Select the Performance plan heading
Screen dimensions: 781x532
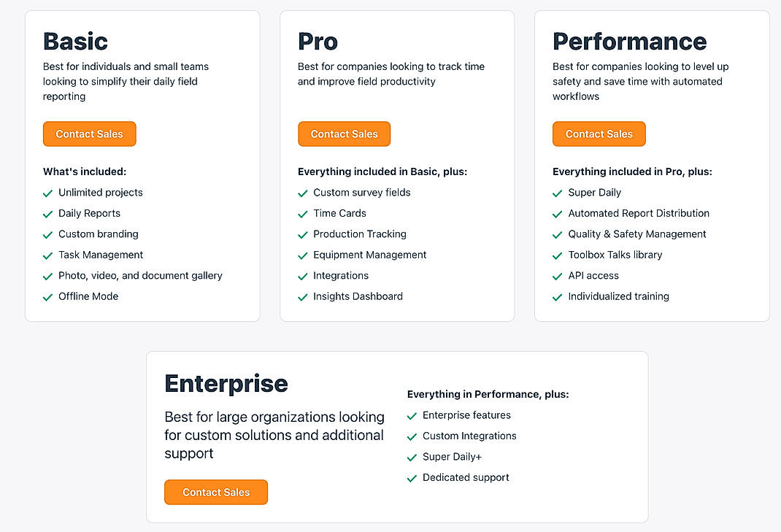(629, 42)
